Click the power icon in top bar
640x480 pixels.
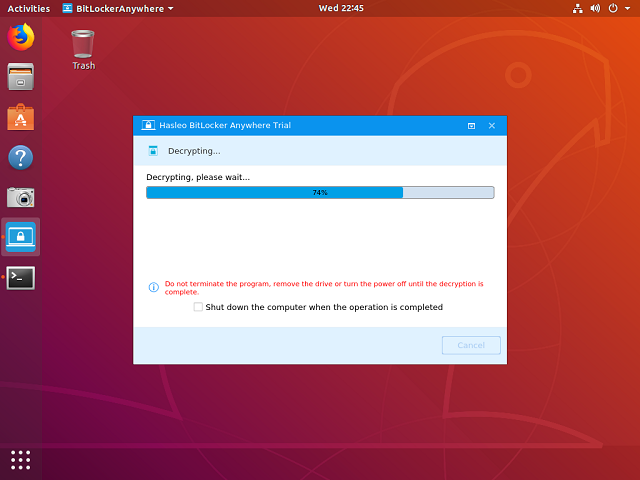tap(613, 8)
